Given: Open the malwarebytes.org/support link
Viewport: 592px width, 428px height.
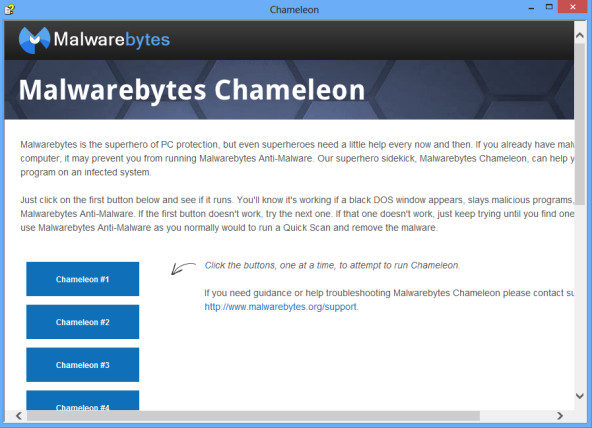Looking at the screenshot, I should 281,307.
